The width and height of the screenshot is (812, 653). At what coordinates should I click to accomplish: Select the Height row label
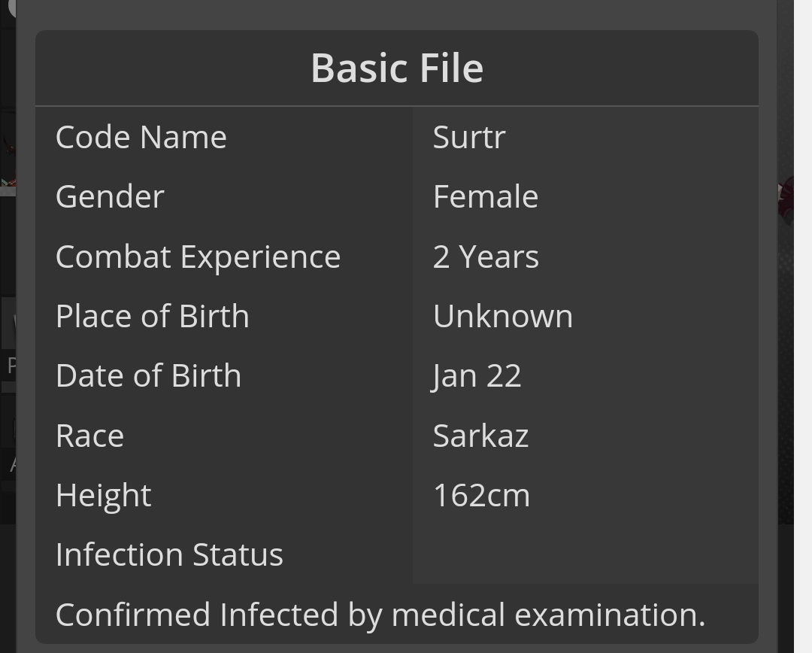[x=104, y=496]
